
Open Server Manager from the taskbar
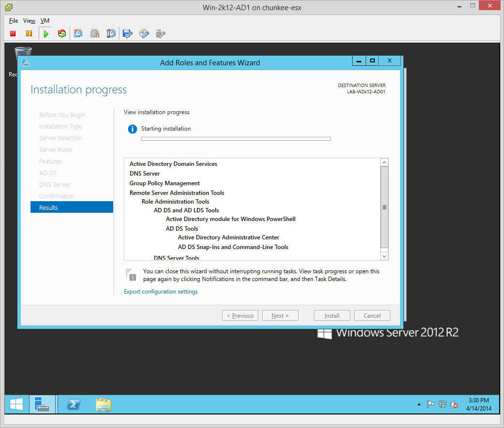point(42,404)
